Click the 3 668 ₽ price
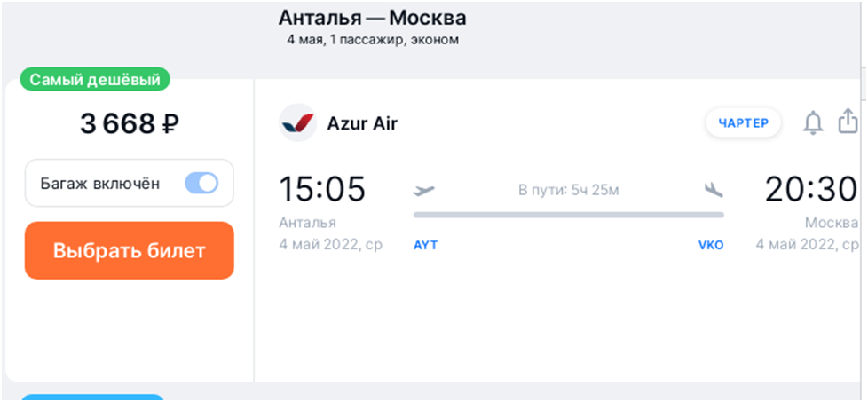868x402 pixels. click(130, 124)
